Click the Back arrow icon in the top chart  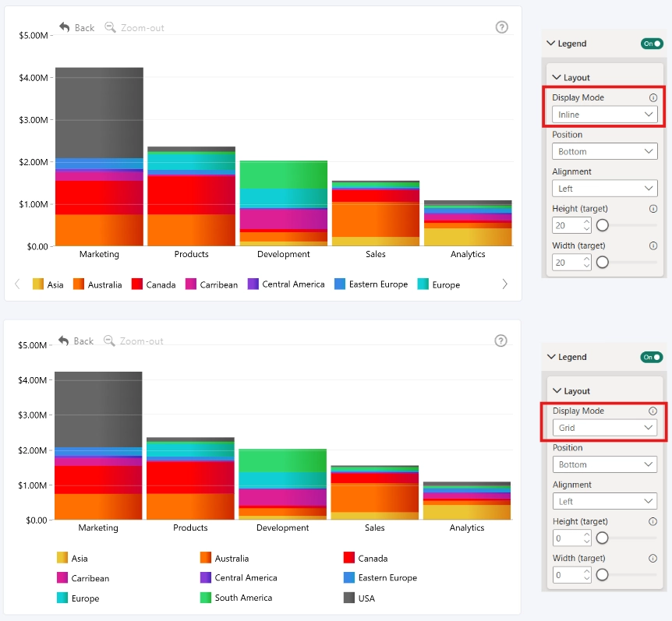(64, 27)
